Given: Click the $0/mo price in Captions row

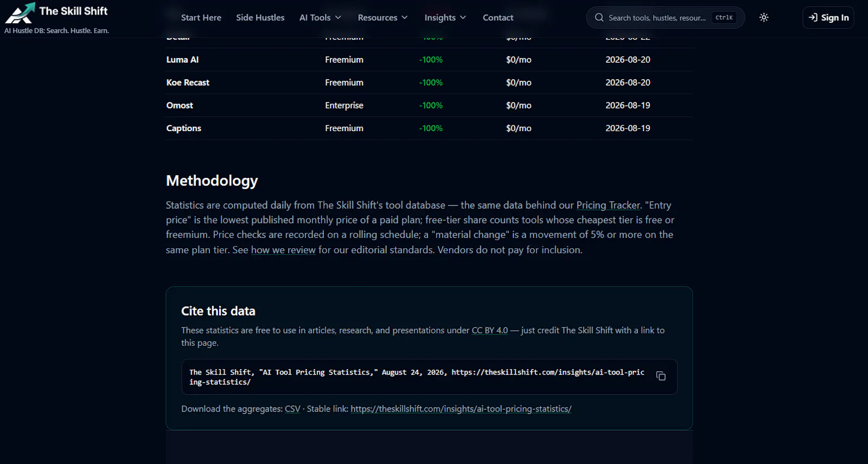Looking at the screenshot, I should (x=519, y=128).
